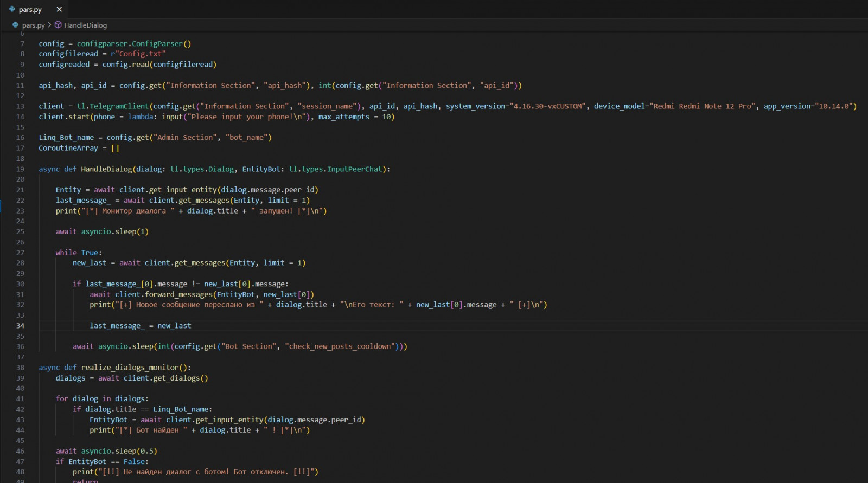Close the pars.py tab
The image size is (868, 483).
(x=59, y=9)
